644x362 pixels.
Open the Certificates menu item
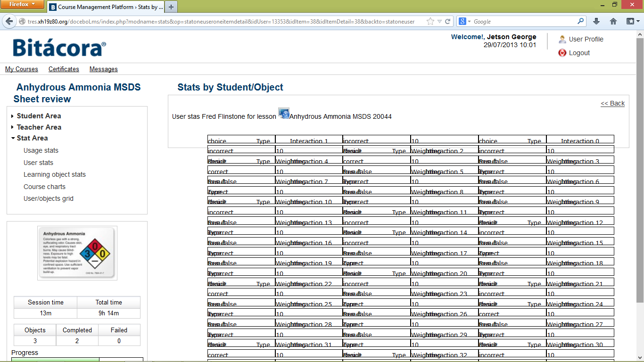(x=64, y=69)
